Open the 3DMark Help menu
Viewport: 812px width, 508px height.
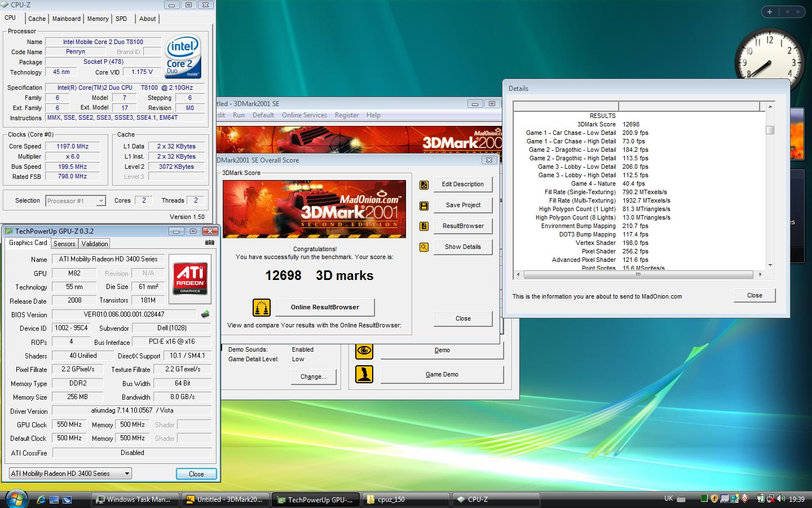coord(373,115)
